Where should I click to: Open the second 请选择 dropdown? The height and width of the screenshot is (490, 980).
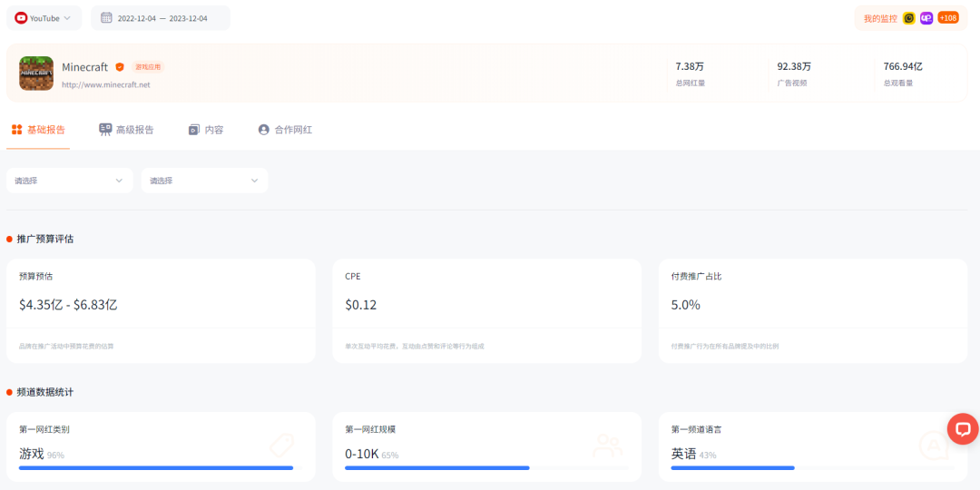click(204, 181)
